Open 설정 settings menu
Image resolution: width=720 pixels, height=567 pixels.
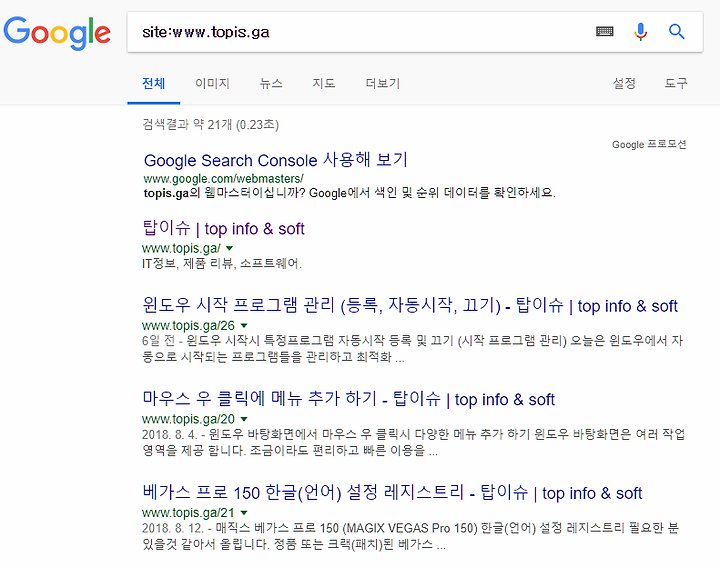point(624,84)
